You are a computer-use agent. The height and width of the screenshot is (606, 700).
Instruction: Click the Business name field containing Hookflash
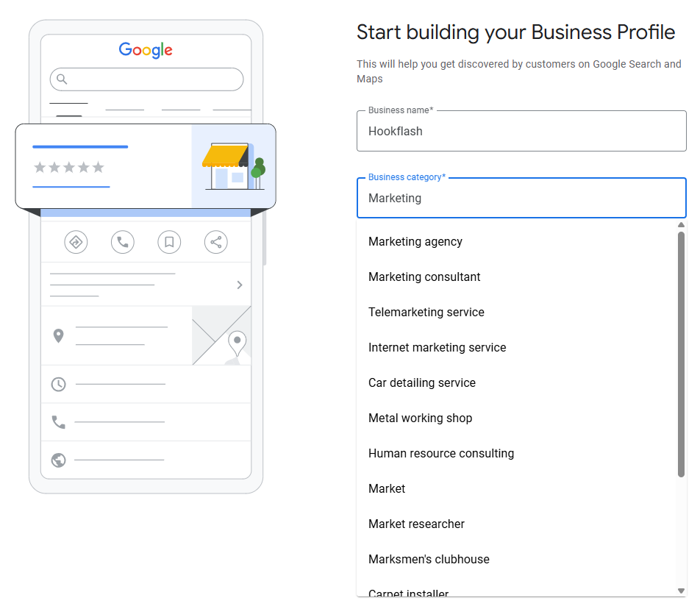(521, 131)
